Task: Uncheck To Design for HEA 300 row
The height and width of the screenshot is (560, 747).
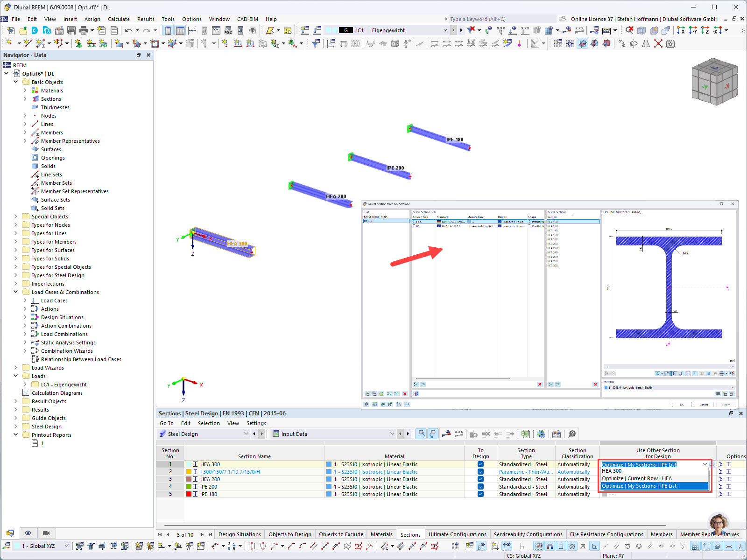Action: tap(480, 464)
